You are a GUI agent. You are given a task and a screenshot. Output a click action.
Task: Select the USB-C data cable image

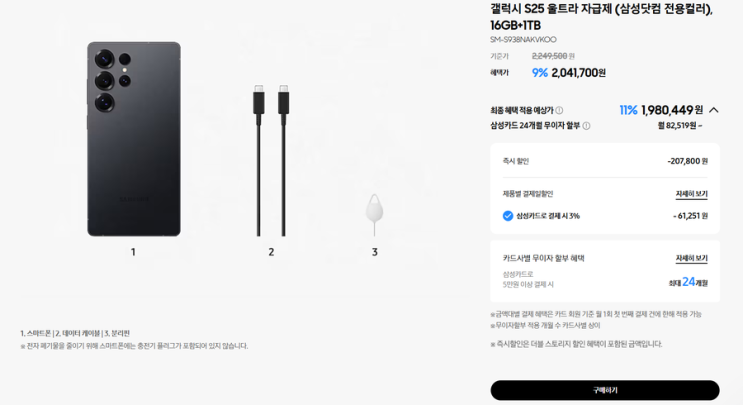pyautogui.click(x=271, y=161)
